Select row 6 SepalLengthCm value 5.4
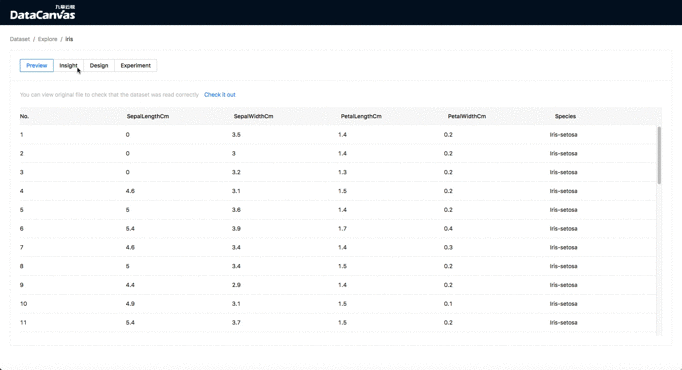Screen dimensions: 682x370 [x=130, y=229]
